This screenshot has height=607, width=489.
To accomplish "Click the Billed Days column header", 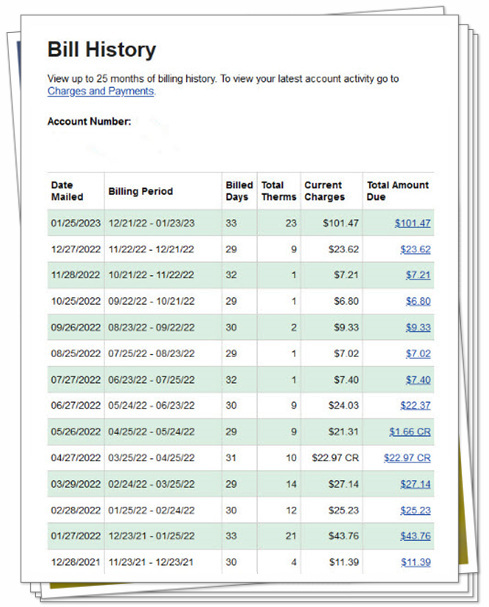I will click(239, 191).
